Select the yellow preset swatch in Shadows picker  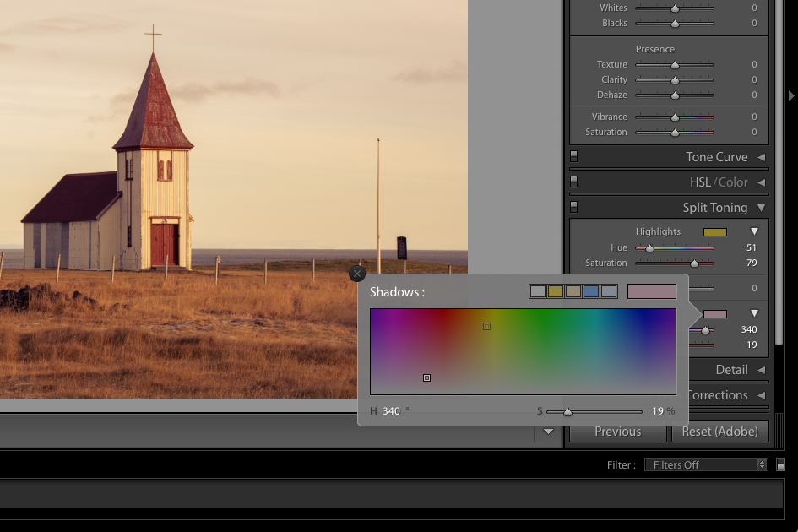[556, 290]
